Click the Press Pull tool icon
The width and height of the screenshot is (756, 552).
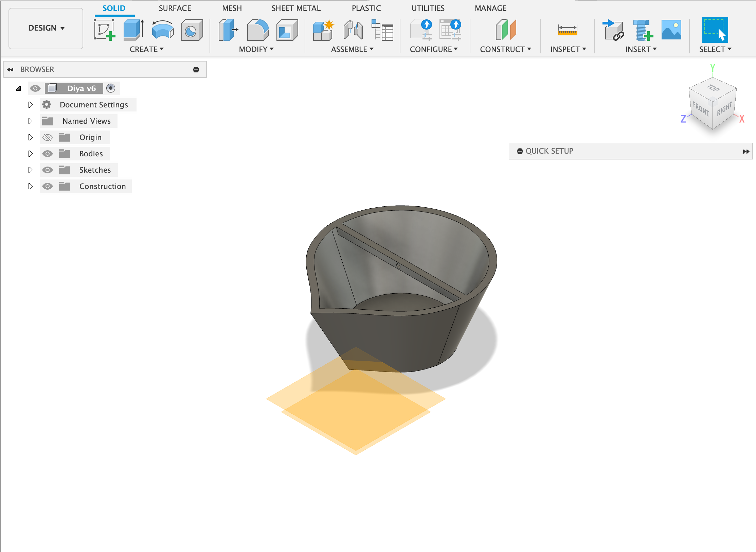[x=228, y=30]
